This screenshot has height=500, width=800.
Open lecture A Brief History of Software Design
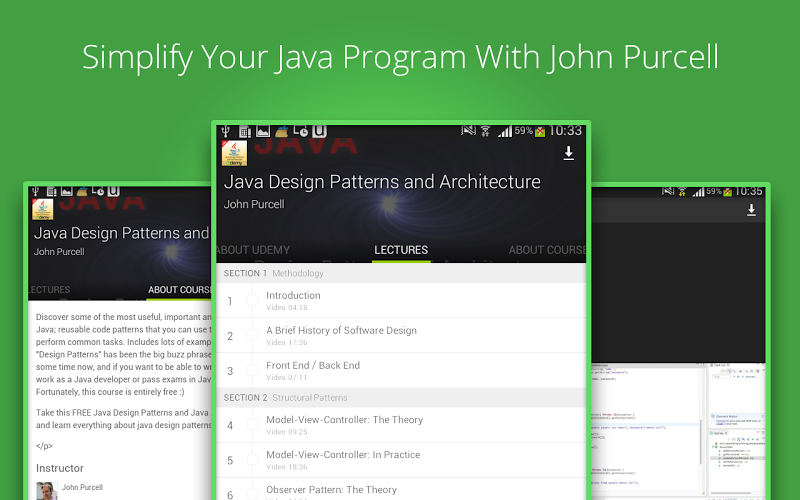click(x=401, y=336)
